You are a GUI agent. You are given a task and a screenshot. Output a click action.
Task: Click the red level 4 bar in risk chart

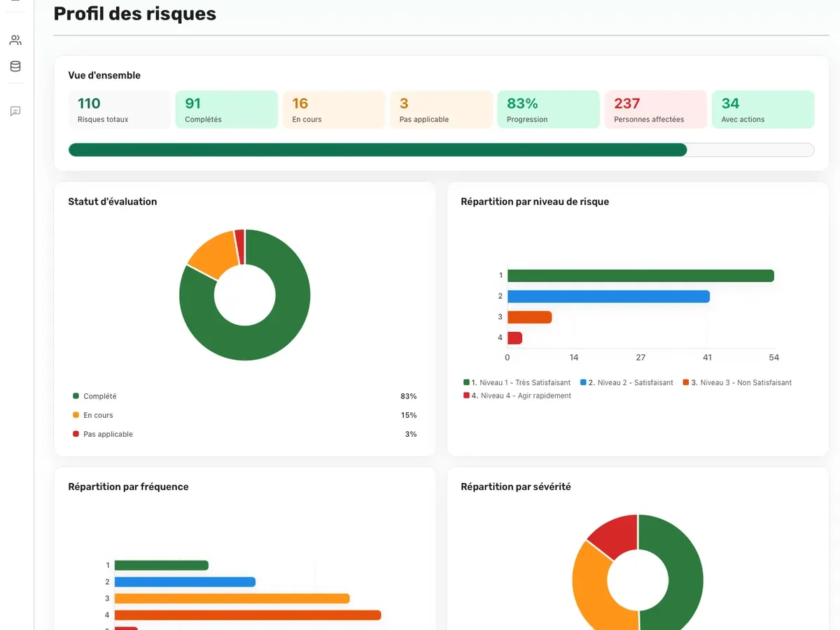pyautogui.click(x=514, y=338)
